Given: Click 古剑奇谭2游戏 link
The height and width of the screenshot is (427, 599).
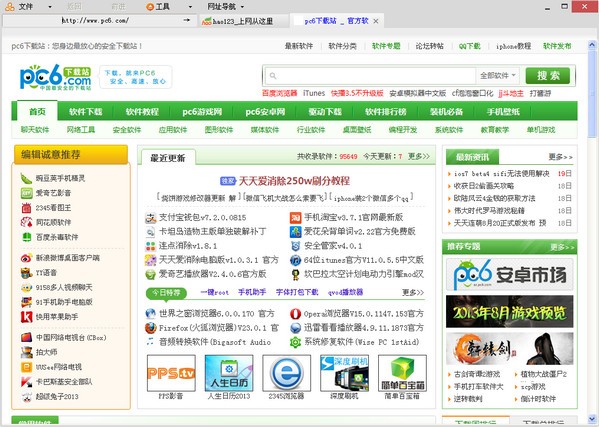Looking at the screenshot, I should [x=477, y=374].
